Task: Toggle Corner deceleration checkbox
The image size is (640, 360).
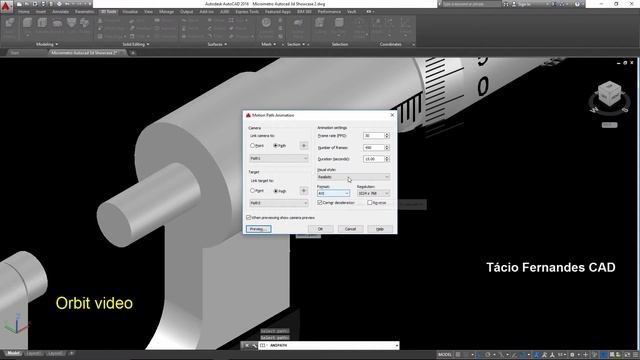Action: point(320,202)
